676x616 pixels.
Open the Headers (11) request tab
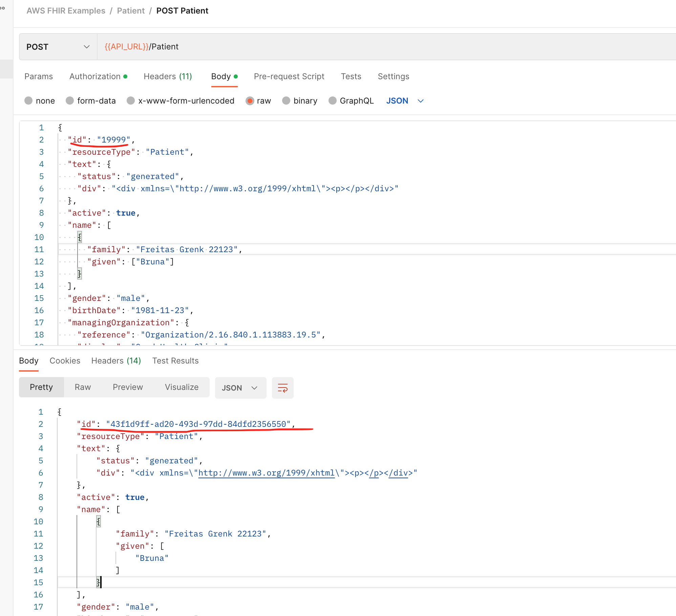[x=168, y=76]
